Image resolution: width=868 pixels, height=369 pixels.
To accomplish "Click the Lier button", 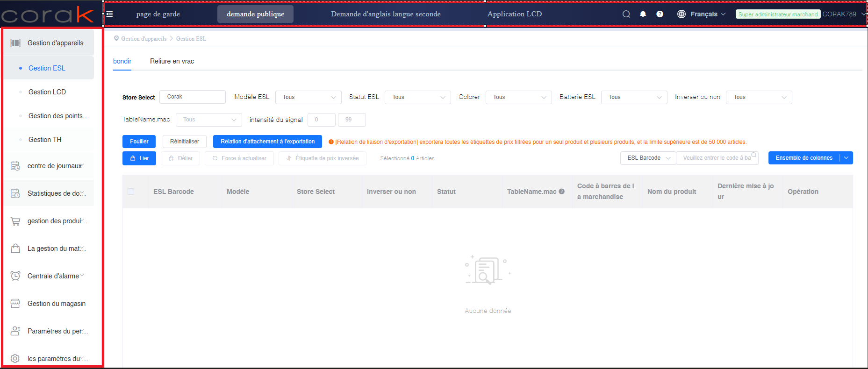I will click(x=139, y=158).
